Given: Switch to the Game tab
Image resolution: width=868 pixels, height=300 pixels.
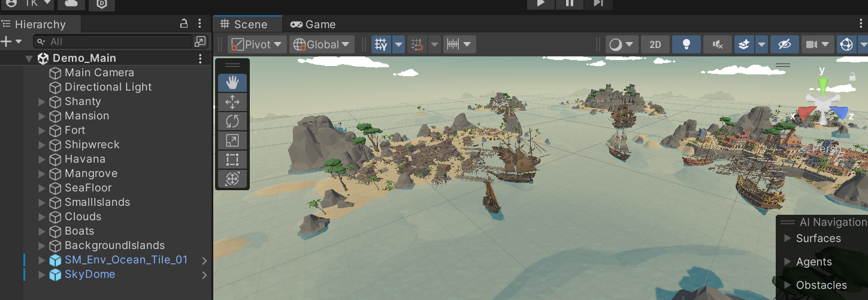Looking at the screenshot, I should [313, 24].
